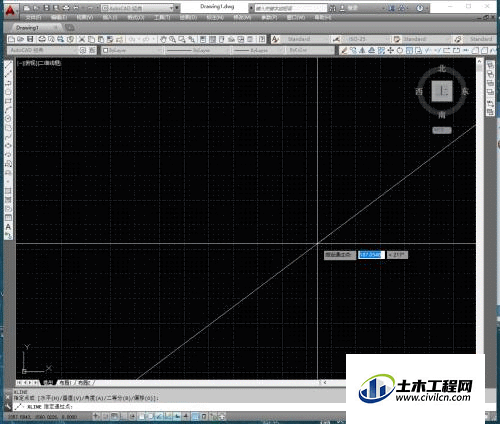Select the Mirror tool in Modify toolbar
The width and height of the screenshot is (500, 424).
pyautogui.click(x=363, y=50)
